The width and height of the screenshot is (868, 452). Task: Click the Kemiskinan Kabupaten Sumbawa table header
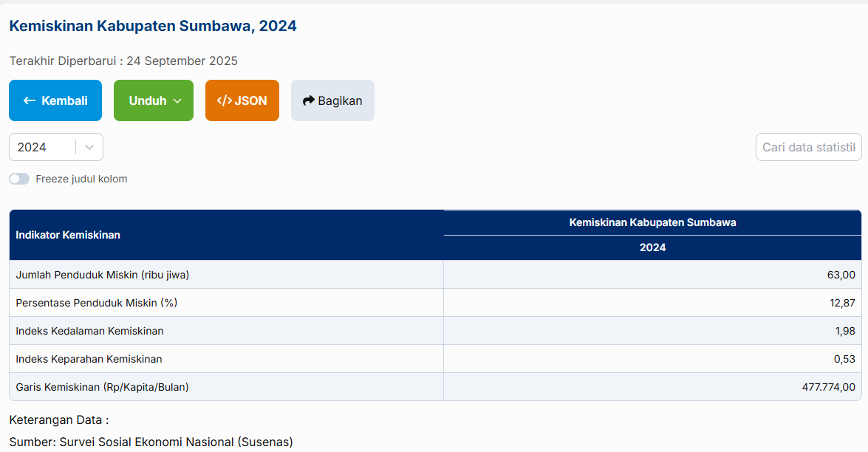652,222
